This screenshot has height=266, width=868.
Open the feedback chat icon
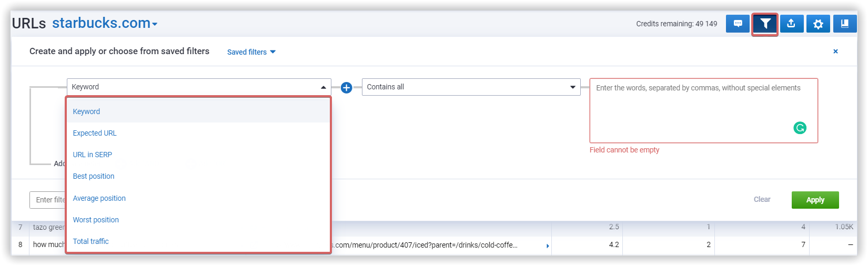click(738, 24)
